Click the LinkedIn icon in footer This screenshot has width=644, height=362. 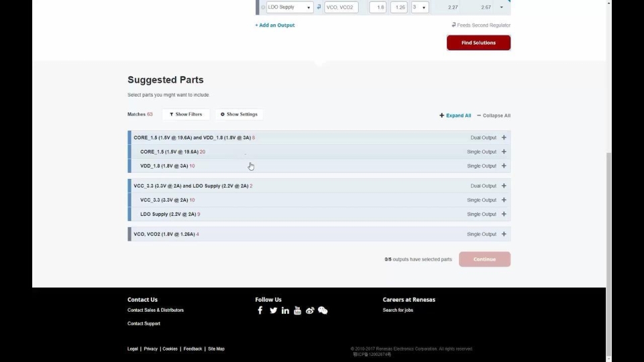(285, 310)
